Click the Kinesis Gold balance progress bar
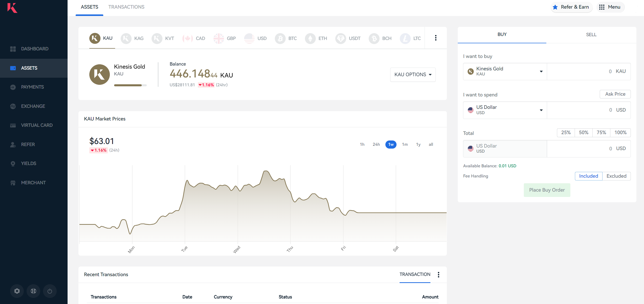 tap(130, 85)
